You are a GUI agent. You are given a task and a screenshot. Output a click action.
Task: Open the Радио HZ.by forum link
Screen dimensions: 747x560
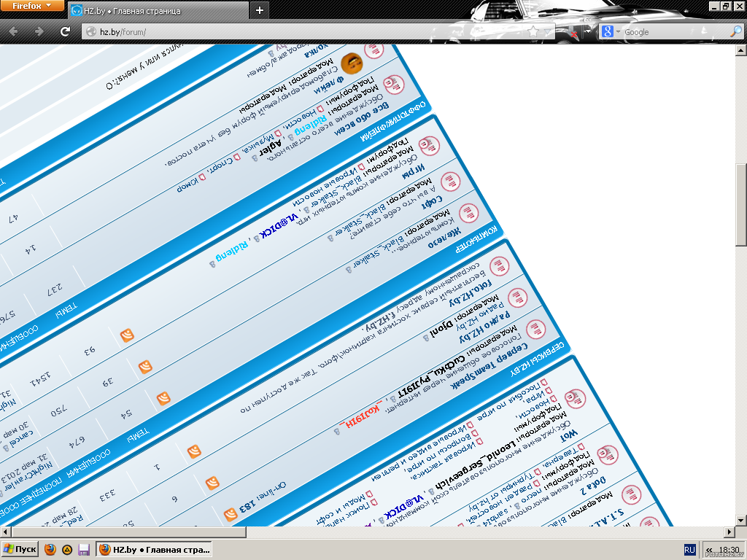(x=484, y=327)
